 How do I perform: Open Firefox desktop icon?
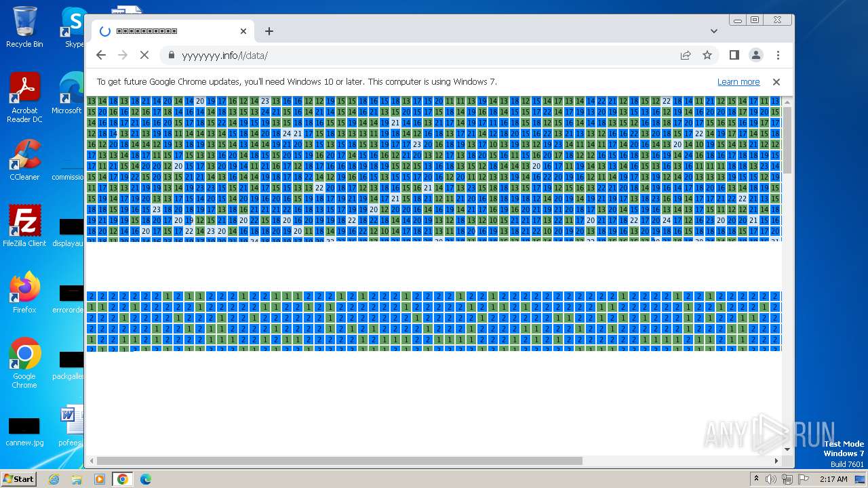pyautogui.click(x=24, y=293)
